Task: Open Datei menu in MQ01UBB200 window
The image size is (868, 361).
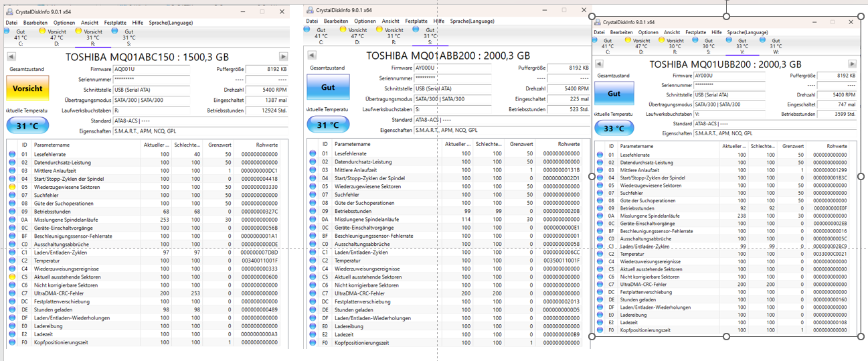Action: [599, 32]
